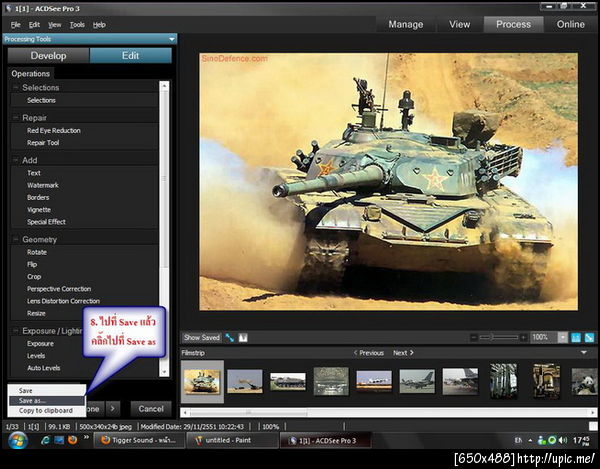Click the Cancel button
Viewport: 600px width, 469px height.
click(151, 409)
